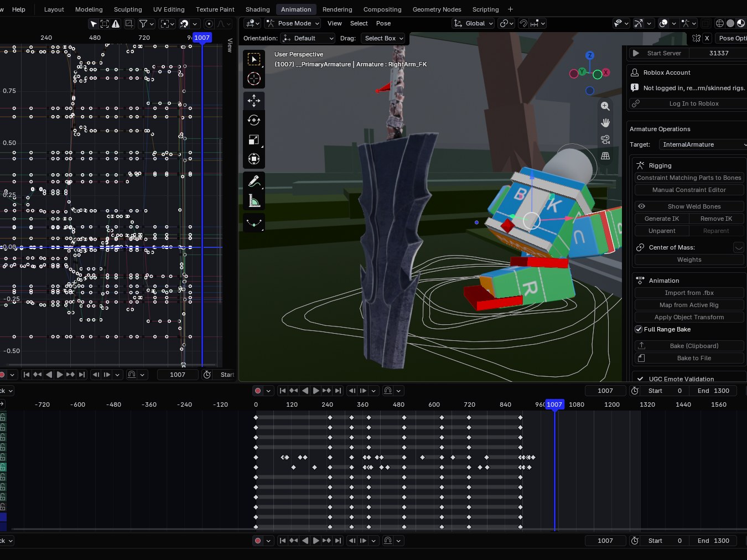
Task: Click dope sheet current frame field 1007
Action: coord(605,391)
